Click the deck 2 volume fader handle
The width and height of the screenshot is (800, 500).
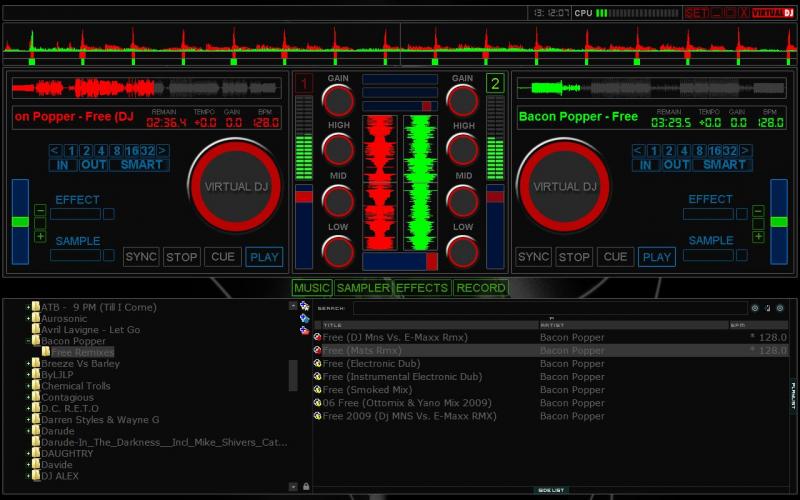click(x=495, y=197)
